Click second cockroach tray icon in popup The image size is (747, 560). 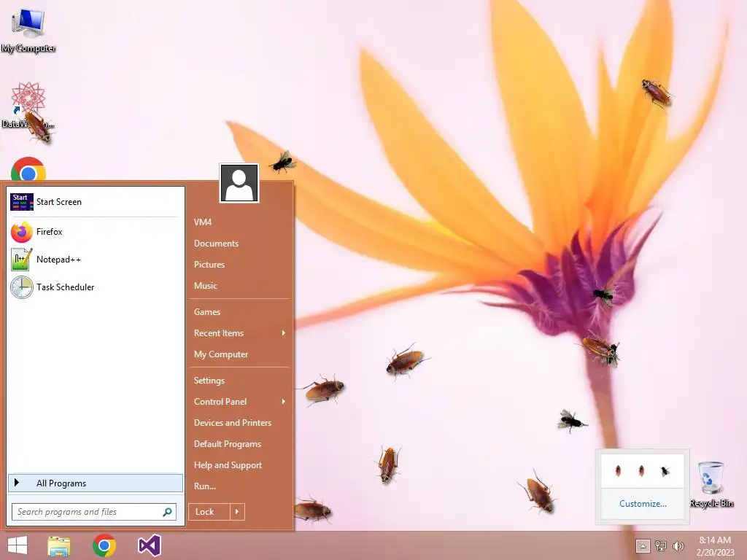point(641,471)
